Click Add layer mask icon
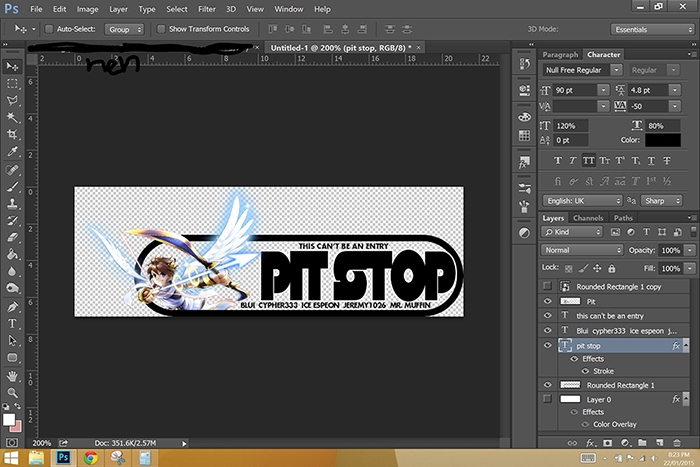Image resolution: width=700 pixels, height=467 pixels. click(x=607, y=443)
